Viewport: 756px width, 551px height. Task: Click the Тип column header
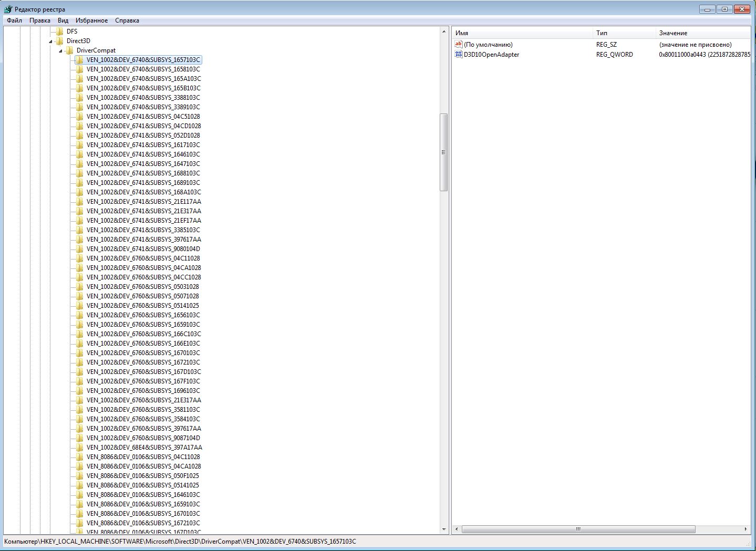624,33
